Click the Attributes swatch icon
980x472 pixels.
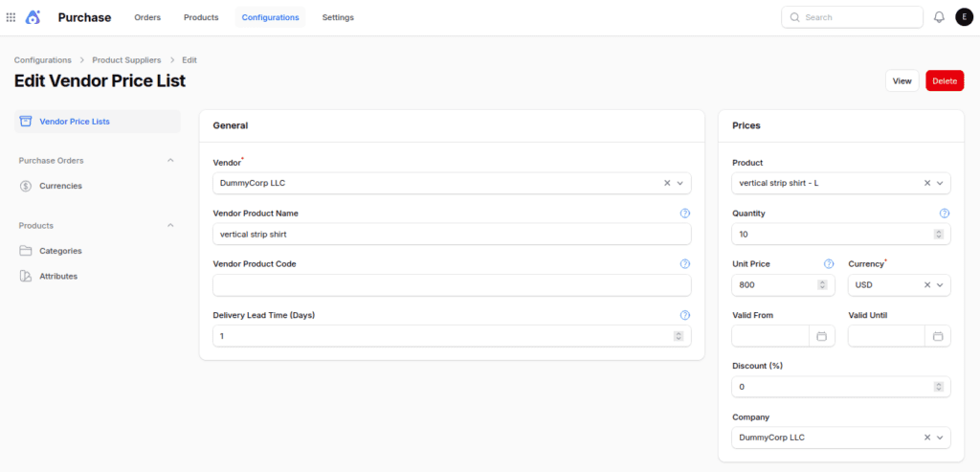click(x=26, y=276)
